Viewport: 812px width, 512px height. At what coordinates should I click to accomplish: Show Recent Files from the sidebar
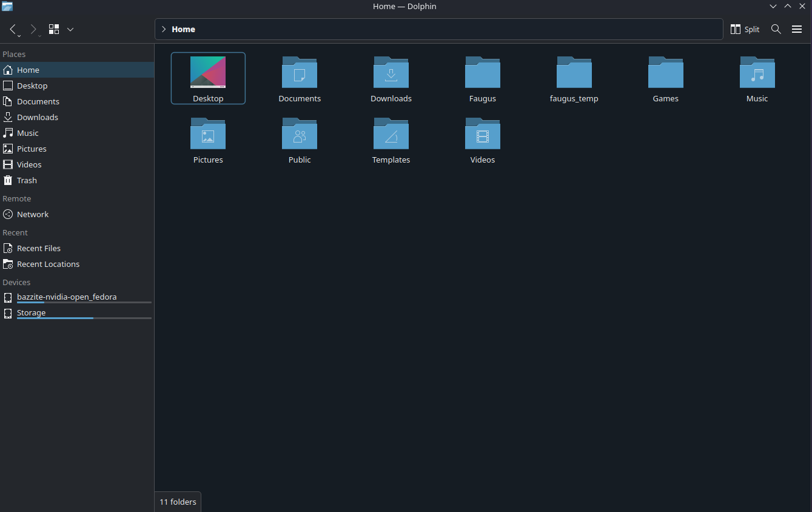coord(77,248)
